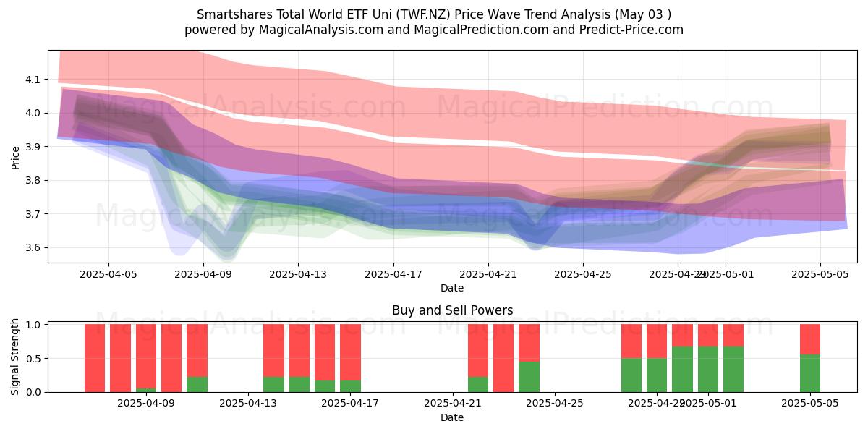The height and width of the screenshot is (434, 868).
Task: Click the 3.7 price tick label
Action: (x=34, y=214)
